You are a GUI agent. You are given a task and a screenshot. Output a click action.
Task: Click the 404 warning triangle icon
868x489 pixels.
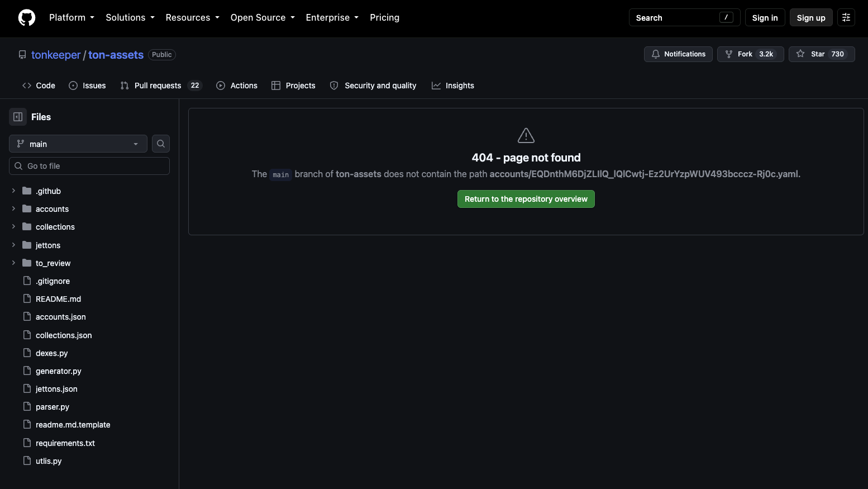click(x=526, y=136)
